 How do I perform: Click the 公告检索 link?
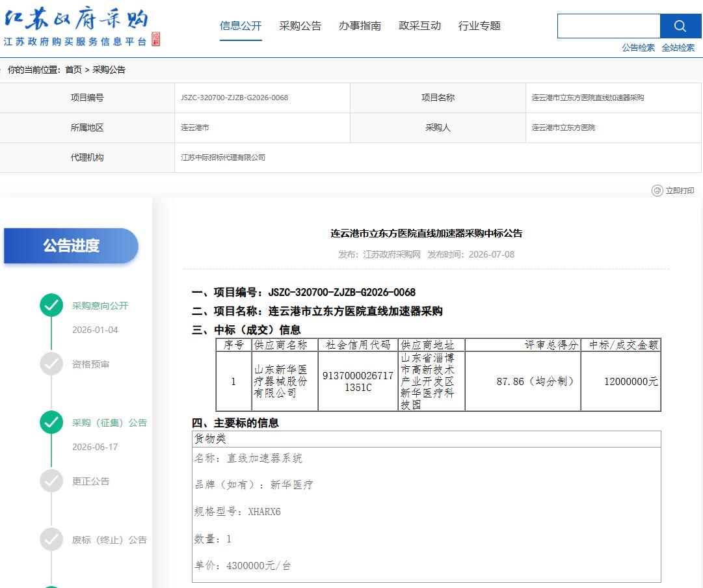(x=638, y=47)
